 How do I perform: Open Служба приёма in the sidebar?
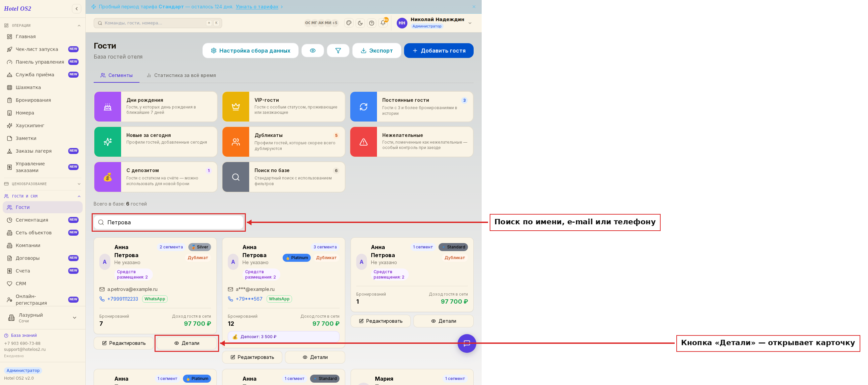[42, 75]
